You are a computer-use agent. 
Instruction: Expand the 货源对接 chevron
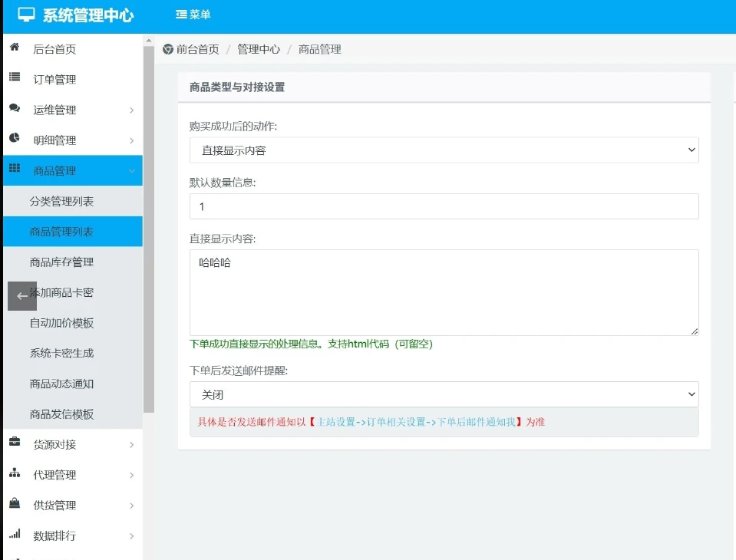[x=132, y=445]
